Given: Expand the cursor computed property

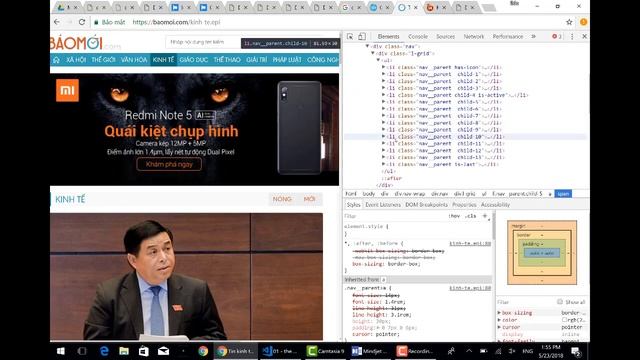Looking at the screenshot, I should [499, 327].
